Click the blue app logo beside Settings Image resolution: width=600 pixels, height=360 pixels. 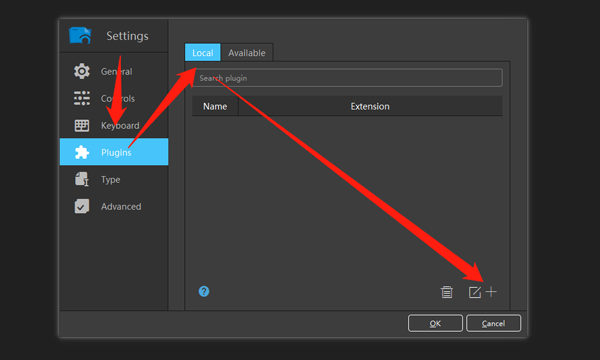[80, 36]
